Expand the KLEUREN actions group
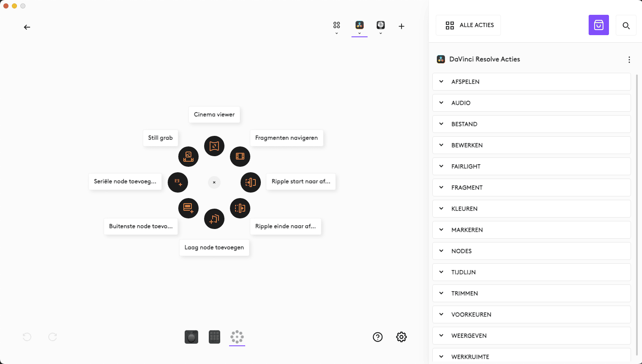This screenshot has height=364, width=642. [531, 209]
